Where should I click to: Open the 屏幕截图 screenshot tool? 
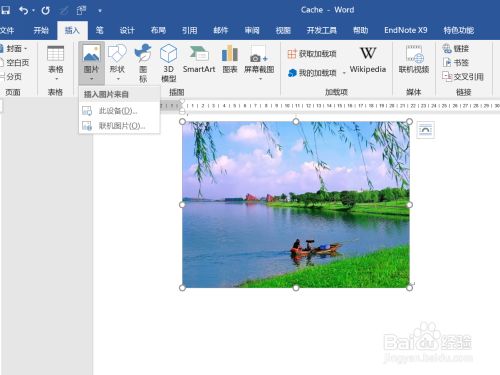tap(259, 63)
